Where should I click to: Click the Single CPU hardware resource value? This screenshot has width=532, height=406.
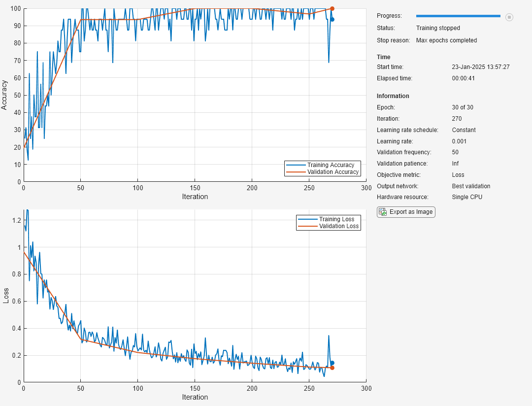[x=467, y=197]
